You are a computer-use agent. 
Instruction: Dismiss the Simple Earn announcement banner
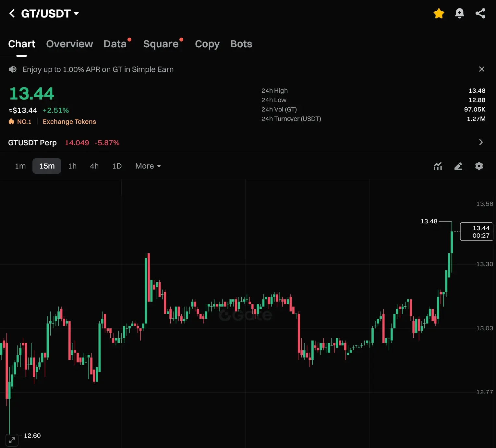[x=482, y=69]
